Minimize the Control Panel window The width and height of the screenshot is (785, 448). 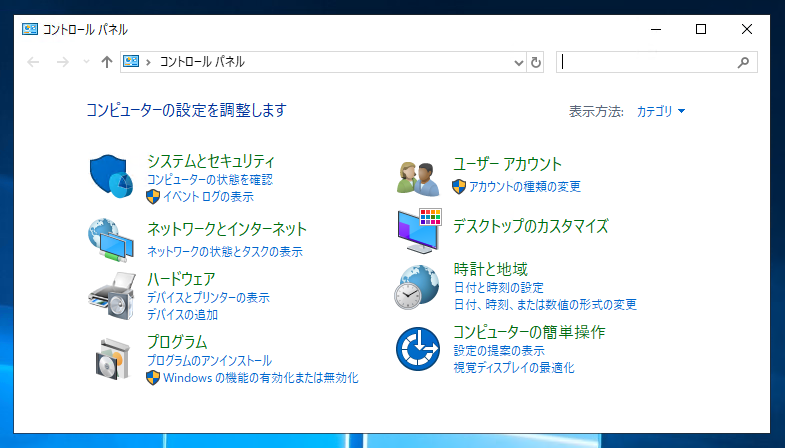pyautogui.click(x=656, y=29)
